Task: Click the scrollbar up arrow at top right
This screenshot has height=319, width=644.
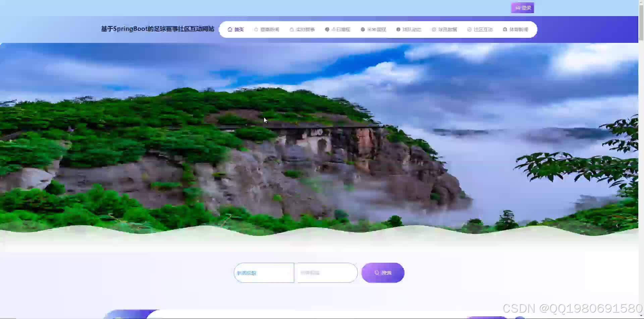Action: (641, 2)
